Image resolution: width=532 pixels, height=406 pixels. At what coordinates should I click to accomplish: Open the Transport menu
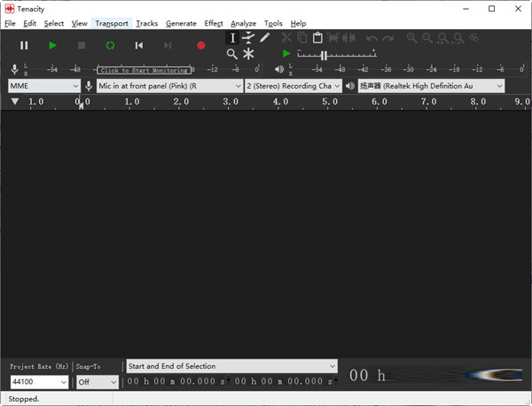coord(112,23)
